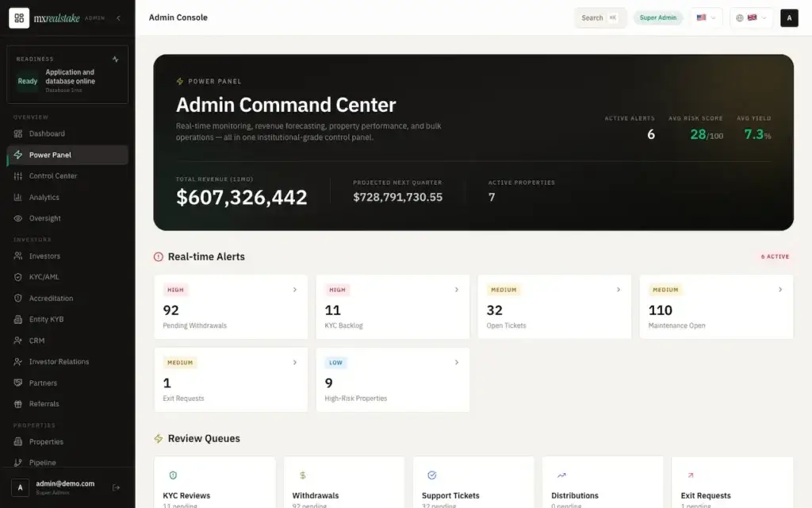Click the Review Queues lightning icon
This screenshot has width=812, height=508.
(x=159, y=438)
